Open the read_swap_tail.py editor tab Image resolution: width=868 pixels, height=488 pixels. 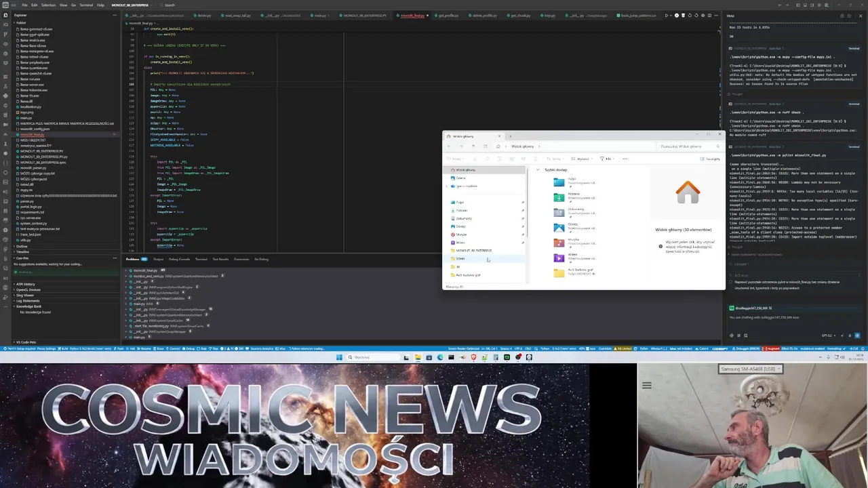click(x=237, y=15)
